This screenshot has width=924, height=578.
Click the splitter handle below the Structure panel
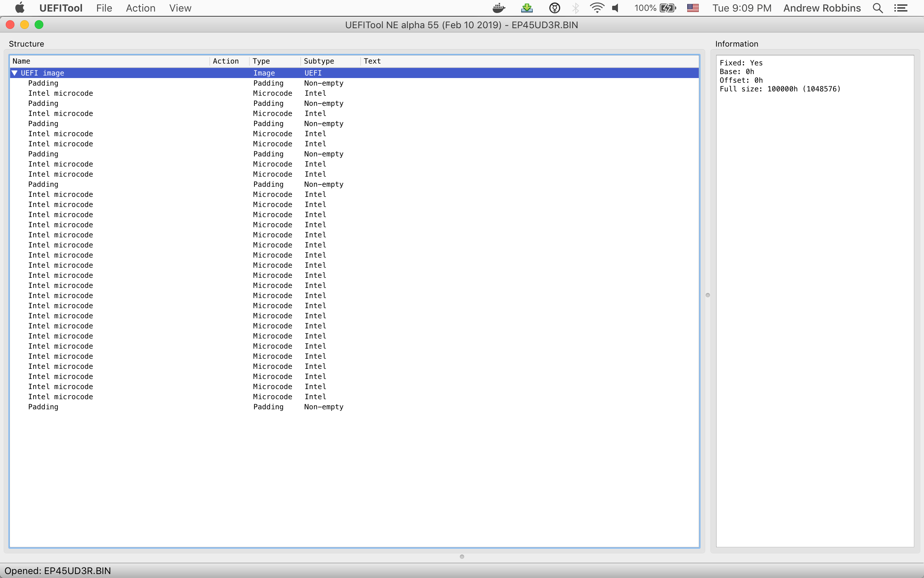(x=462, y=557)
